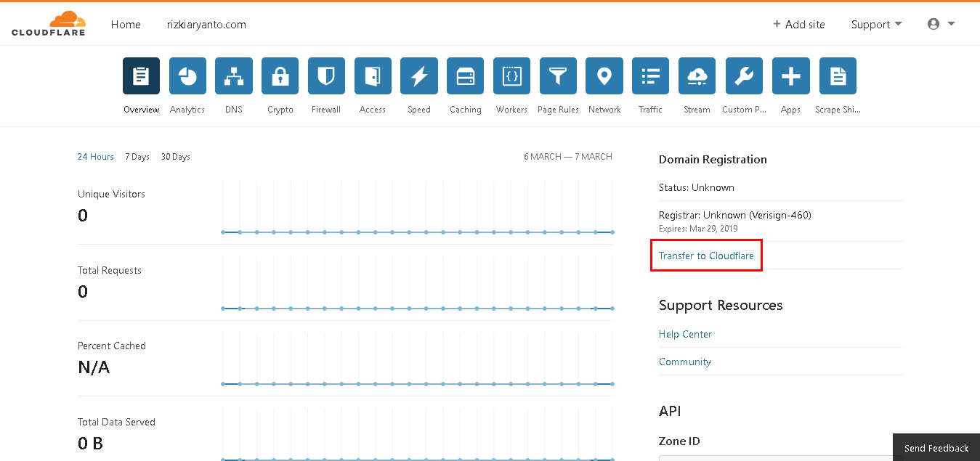Image resolution: width=980 pixels, height=461 pixels.
Task: Click the Percent Cached 'N/A' value
Action: [x=94, y=367]
